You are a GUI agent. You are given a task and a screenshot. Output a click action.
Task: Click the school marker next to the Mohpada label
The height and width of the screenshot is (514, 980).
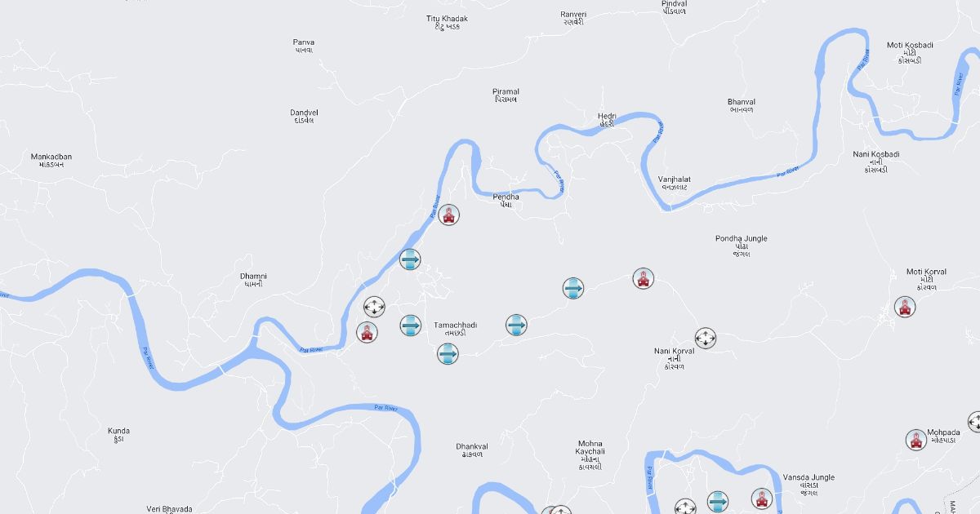pos(916,440)
